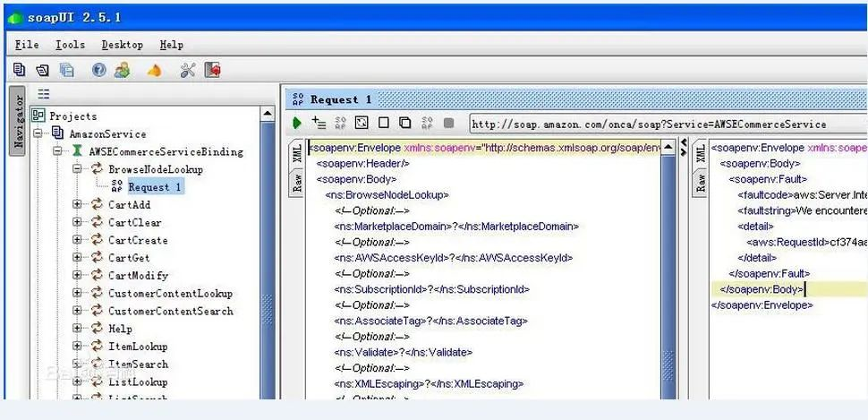Click the aws:RequestId line in response
The height and width of the screenshot is (420, 868).
806,242
